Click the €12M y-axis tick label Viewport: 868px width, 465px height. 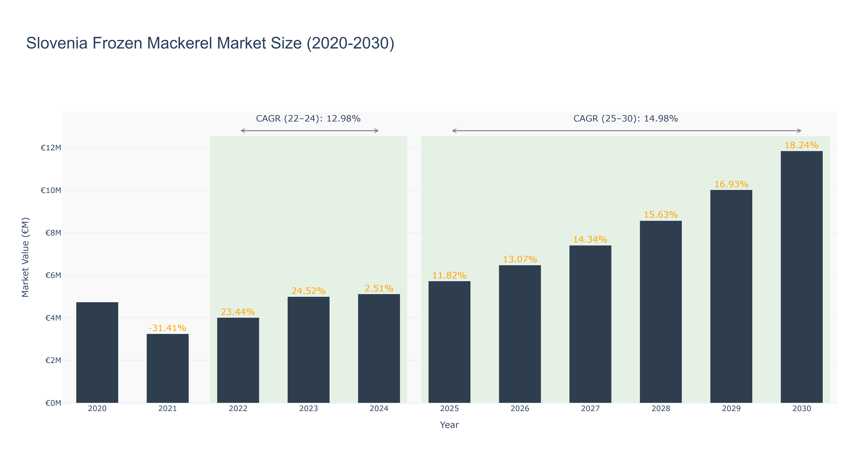[x=51, y=148]
